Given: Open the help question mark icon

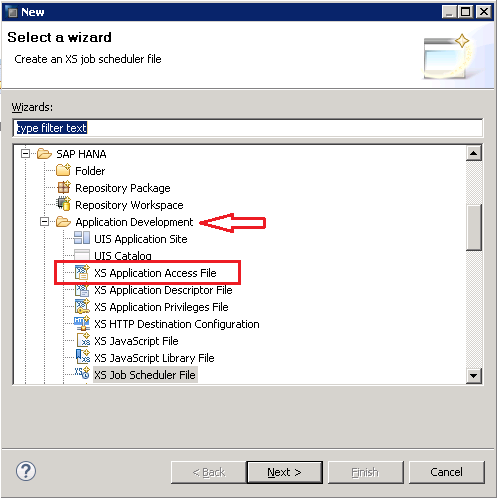Looking at the screenshot, I should click(x=26, y=471).
